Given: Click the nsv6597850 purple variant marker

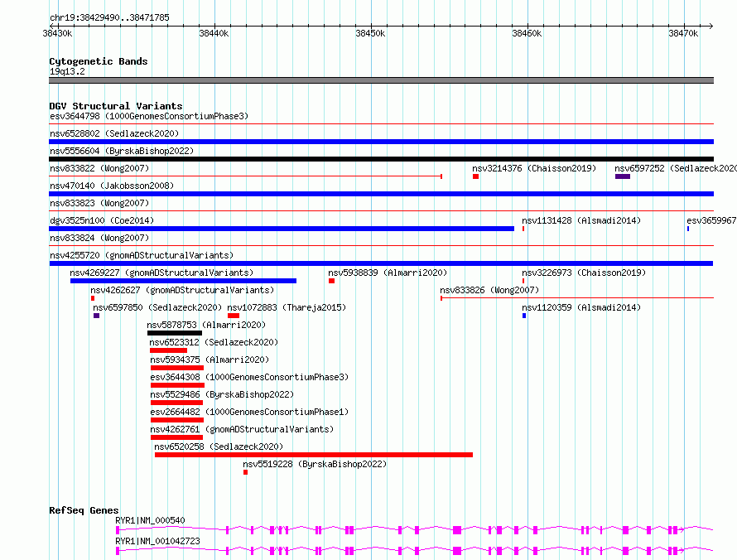Looking at the screenshot, I should click(x=96, y=316).
